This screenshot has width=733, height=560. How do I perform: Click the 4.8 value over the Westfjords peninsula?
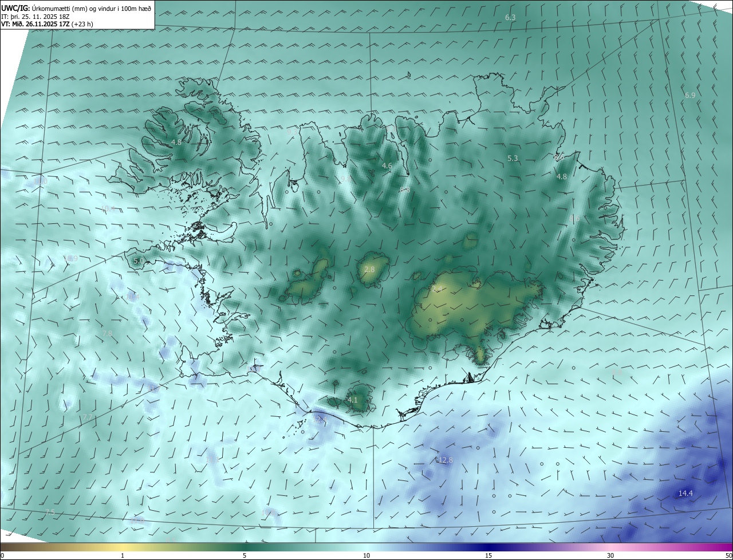tap(176, 142)
